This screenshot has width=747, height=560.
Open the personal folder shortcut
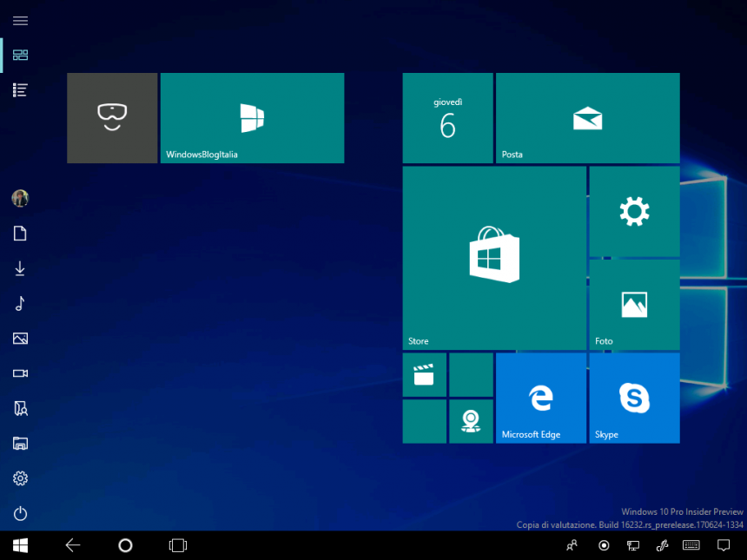(21, 409)
